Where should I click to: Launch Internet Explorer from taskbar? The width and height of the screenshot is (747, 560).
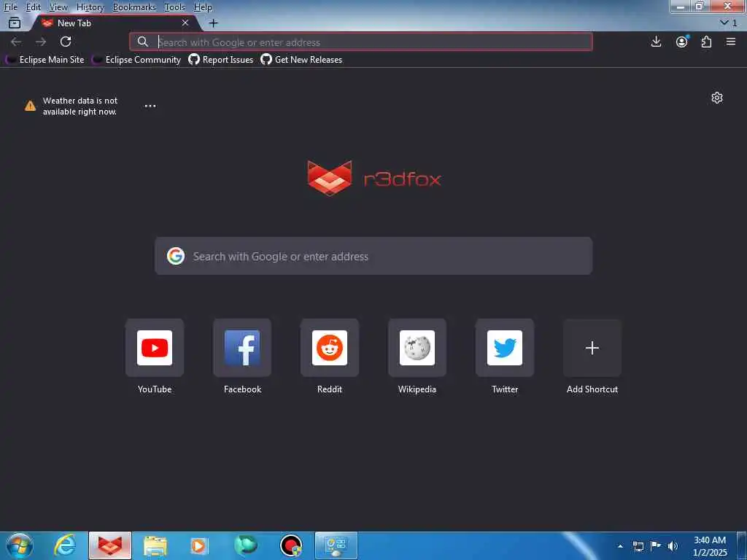[65, 545]
